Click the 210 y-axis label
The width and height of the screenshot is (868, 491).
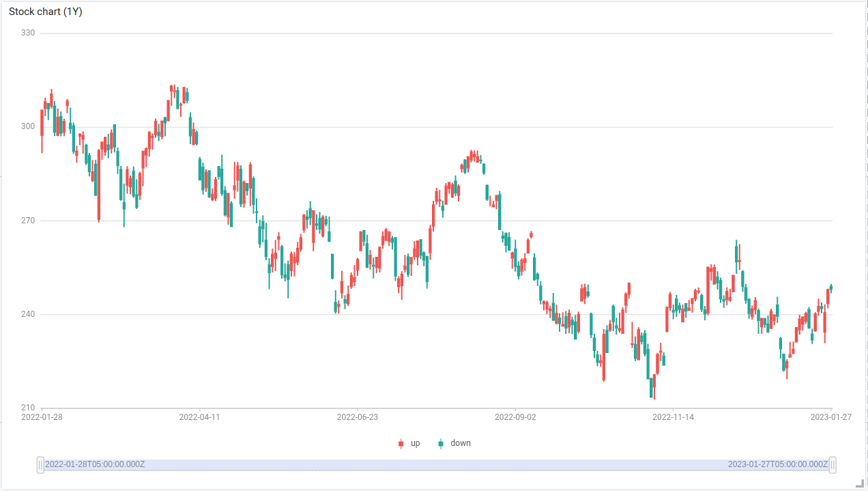coord(28,408)
